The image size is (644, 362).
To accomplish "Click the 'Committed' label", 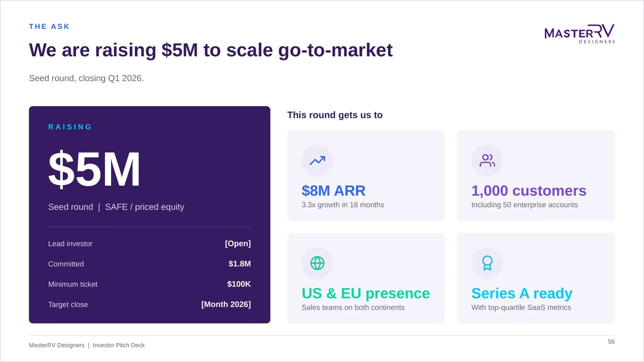I will pyautogui.click(x=66, y=264).
